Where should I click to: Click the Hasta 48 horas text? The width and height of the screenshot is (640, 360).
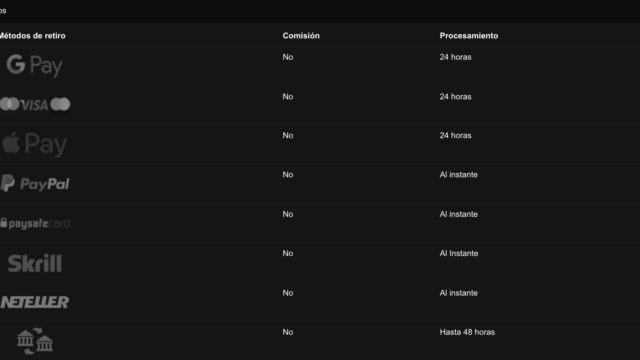click(x=467, y=332)
